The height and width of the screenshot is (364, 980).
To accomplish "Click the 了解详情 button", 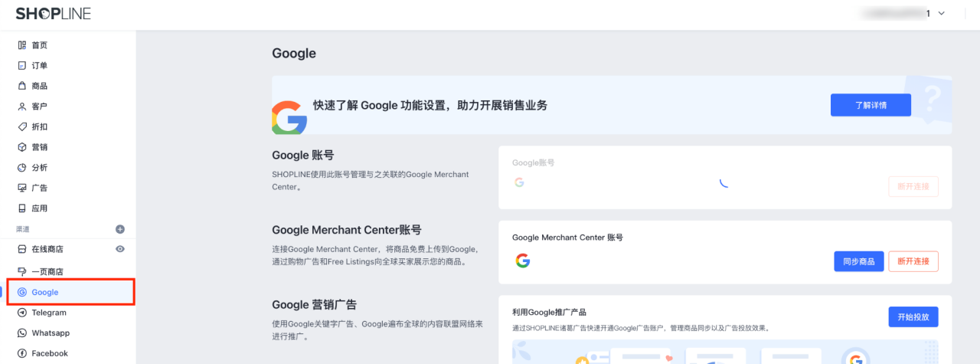I will [x=871, y=105].
